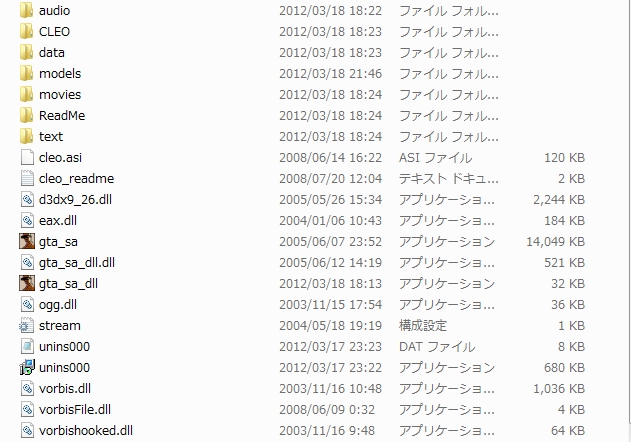Select the cleo.asi blank file icon
This screenshot has height=442, width=631.
27,157
